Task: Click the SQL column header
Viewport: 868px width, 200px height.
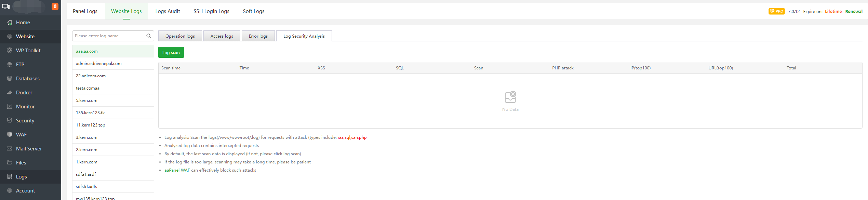Action: pyautogui.click(x=400, y=68)
